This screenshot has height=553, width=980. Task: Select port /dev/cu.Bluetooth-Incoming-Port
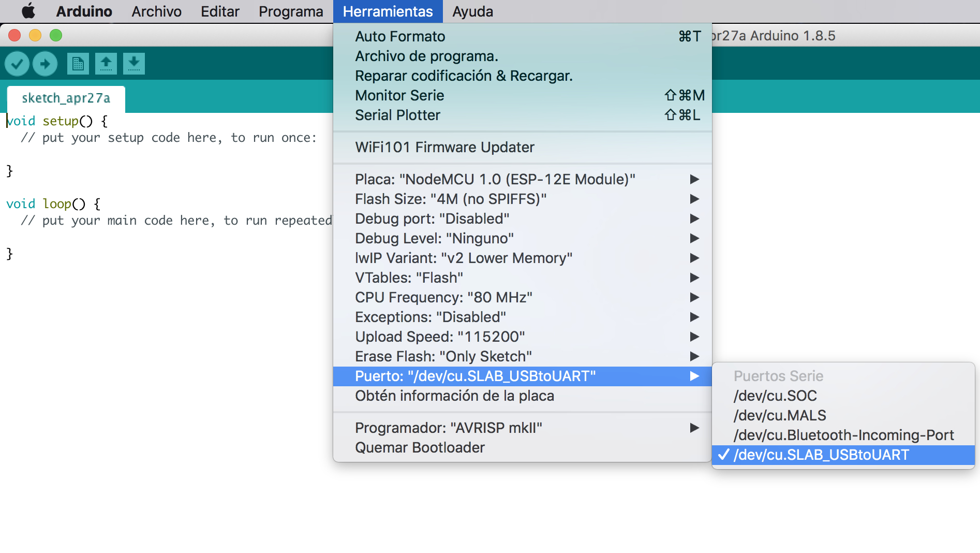tap(843, 435)
